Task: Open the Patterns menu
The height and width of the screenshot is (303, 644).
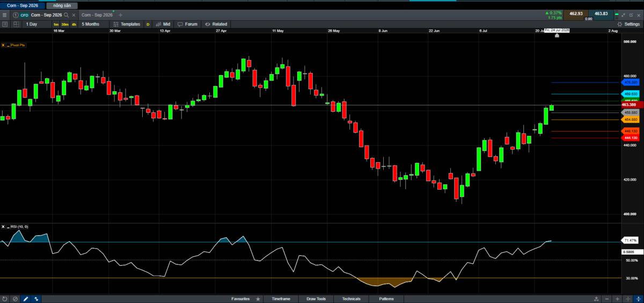Action: pos(386,299)
